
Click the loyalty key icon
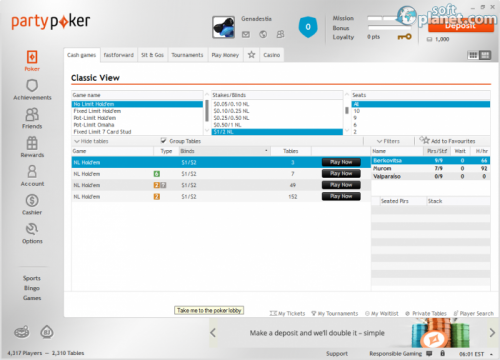404,37
